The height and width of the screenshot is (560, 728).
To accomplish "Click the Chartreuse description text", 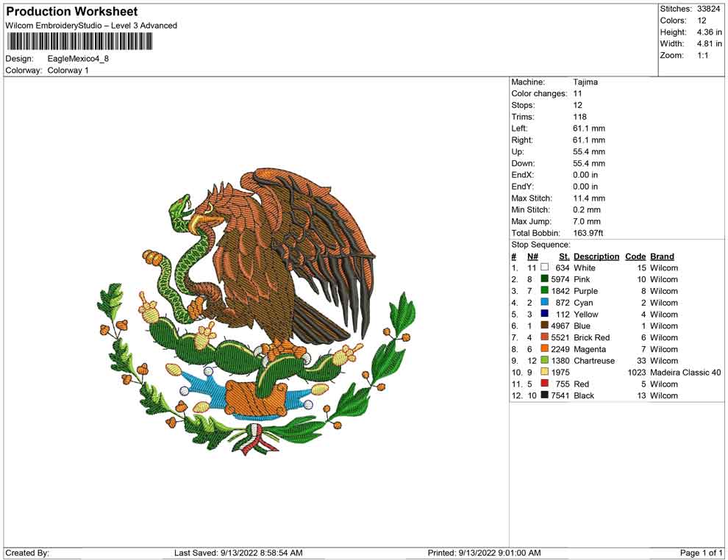I will click(594, 361).
